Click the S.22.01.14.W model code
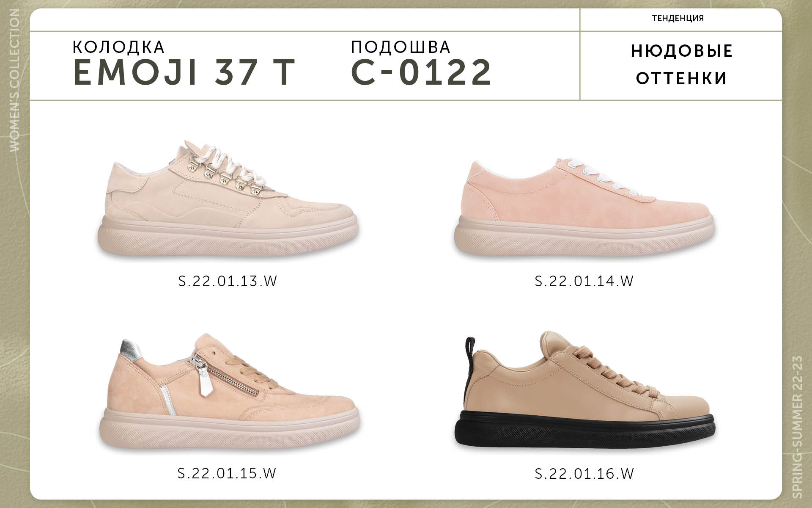This screenshot has height=508, width=812. (584, 281)
